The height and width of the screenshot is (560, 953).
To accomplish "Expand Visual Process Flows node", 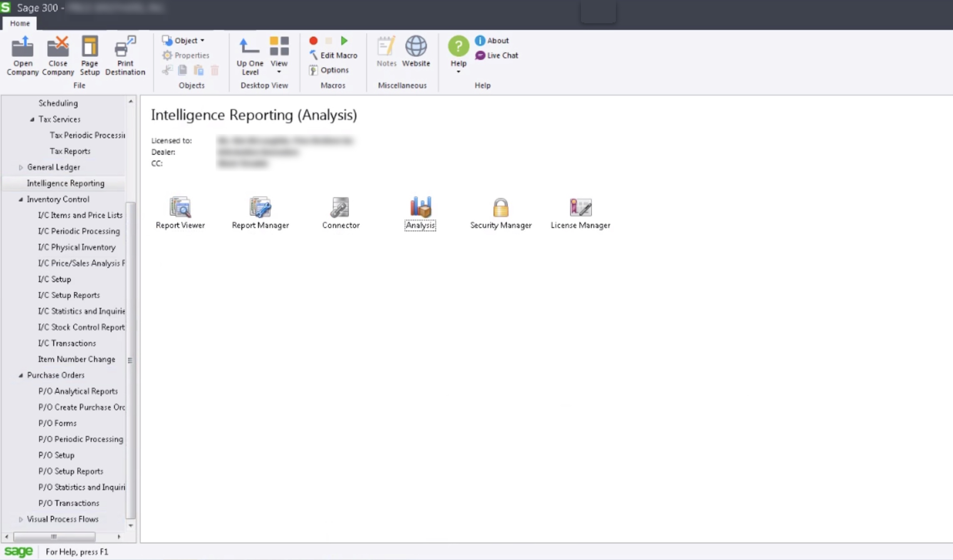I will [x=21, y=519].
